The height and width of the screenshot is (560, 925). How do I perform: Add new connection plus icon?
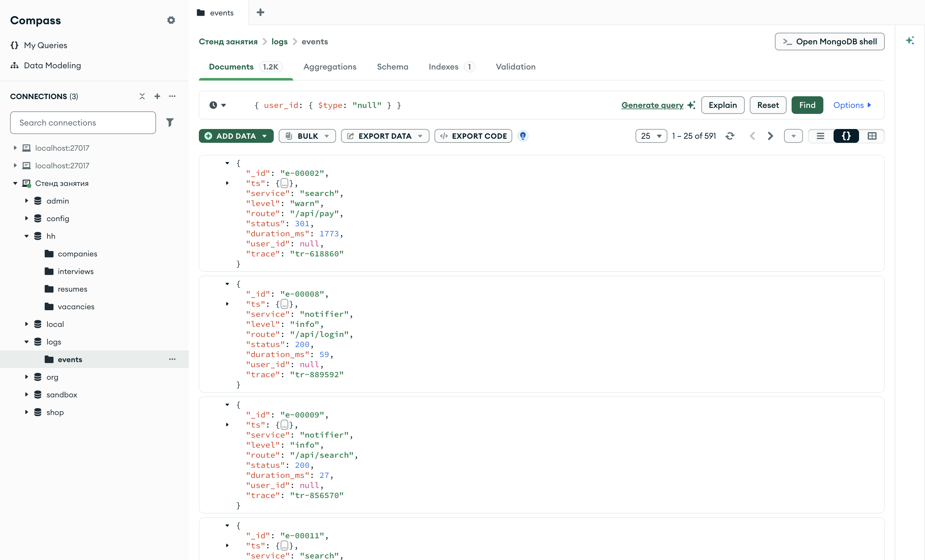click(157, 97)
